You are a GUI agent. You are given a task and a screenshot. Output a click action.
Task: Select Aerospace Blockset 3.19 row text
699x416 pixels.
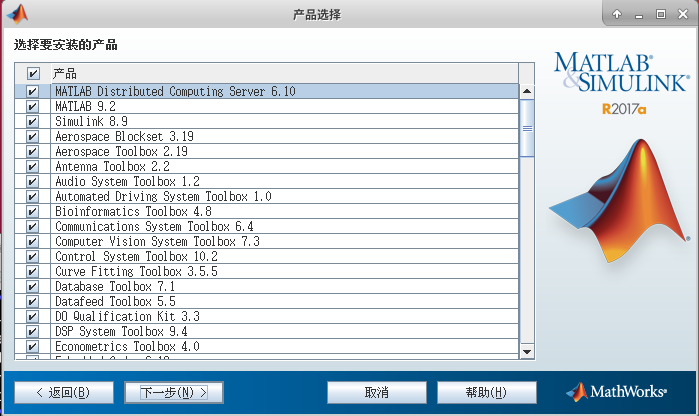124,136
